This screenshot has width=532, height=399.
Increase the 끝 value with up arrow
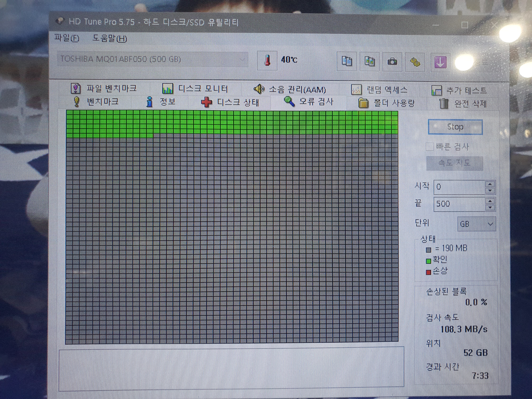coord(490,201)
